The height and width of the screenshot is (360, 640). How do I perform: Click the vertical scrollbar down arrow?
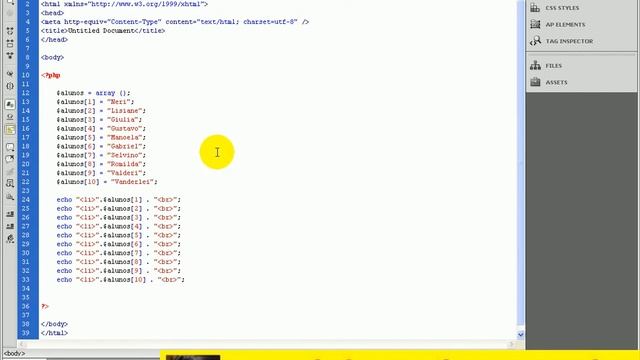(520, 335)
